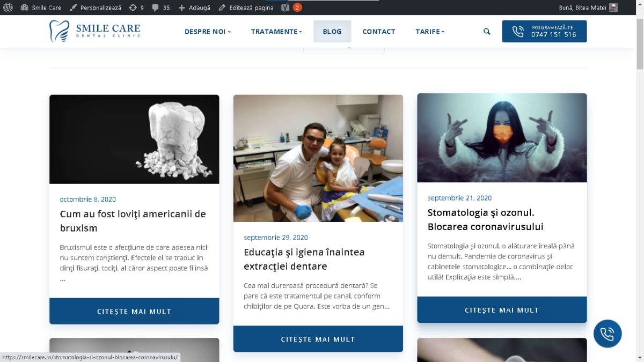Image resolution: width=644 pixels, height=362 pixels.
Task: Click Programează-te 0747 151 516 button
Action: [544, 31]
